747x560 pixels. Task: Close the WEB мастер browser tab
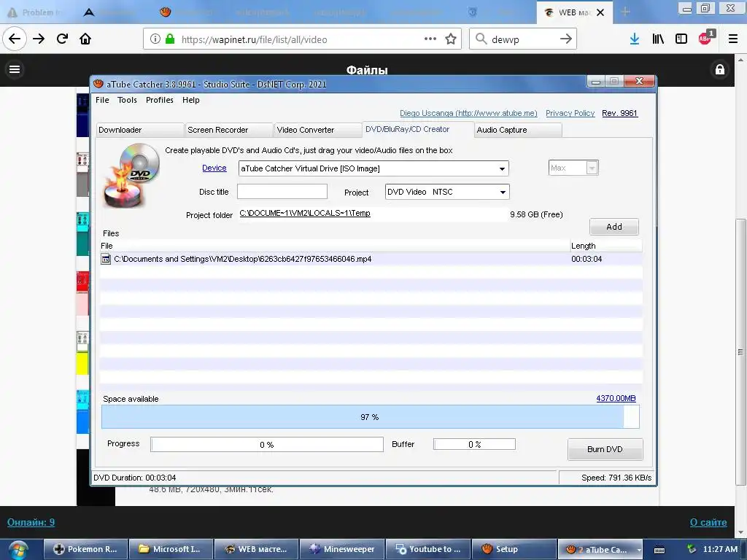(x=600, y=12)
